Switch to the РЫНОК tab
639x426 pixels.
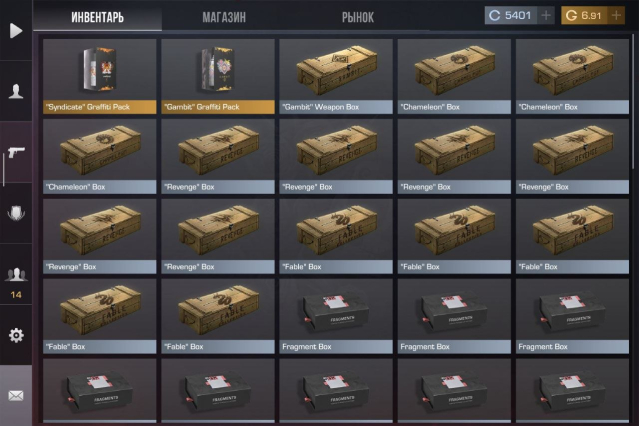pyautogui.click(x=357, y=17)
